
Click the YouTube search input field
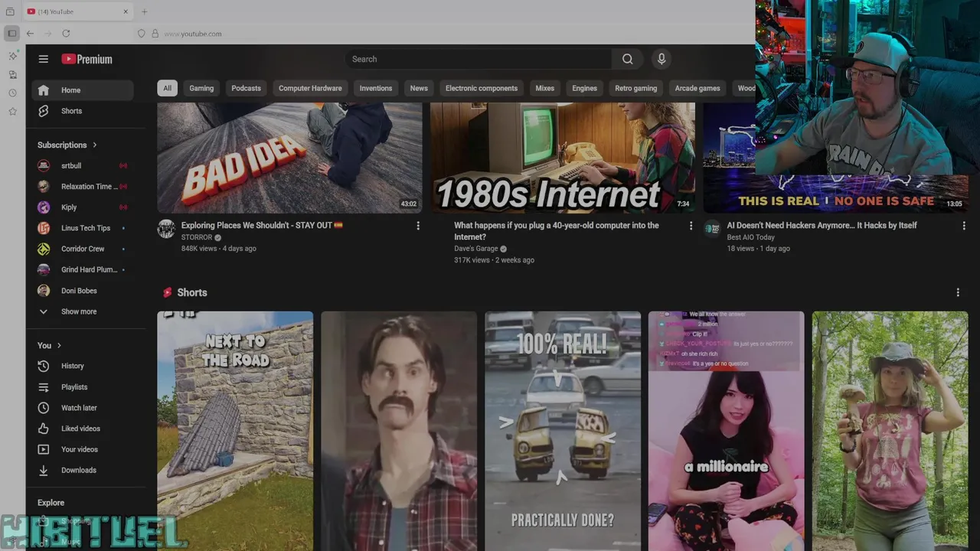[x=479, y=59]
